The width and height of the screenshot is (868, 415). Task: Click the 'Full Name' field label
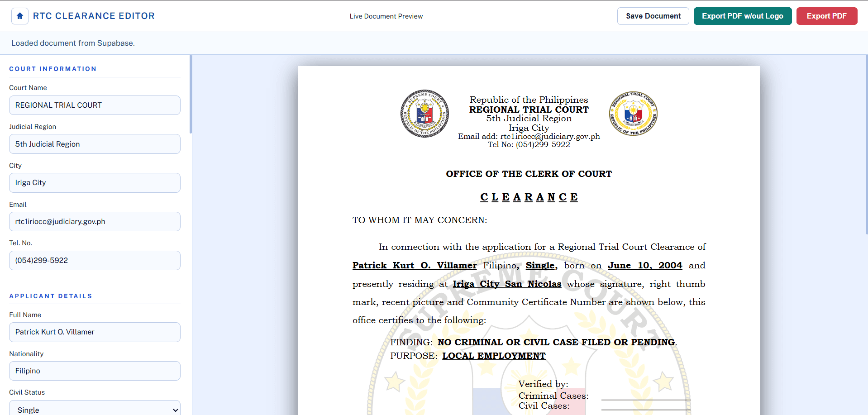pos(25,315)
